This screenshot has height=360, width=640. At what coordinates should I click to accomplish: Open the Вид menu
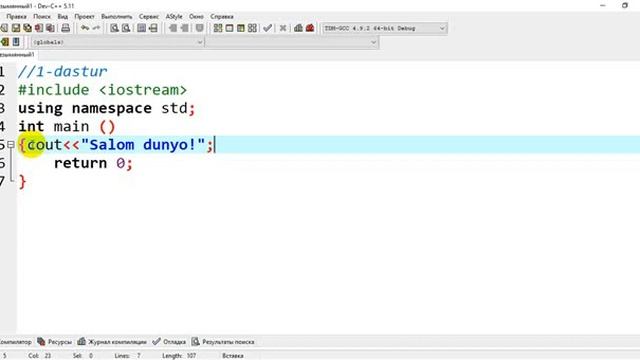[62, 17]
